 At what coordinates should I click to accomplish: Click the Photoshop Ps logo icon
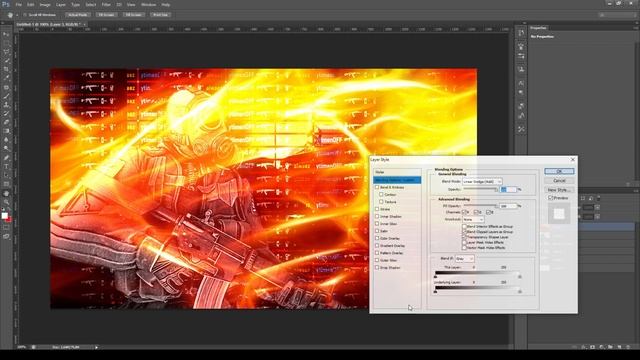point(6,4)
